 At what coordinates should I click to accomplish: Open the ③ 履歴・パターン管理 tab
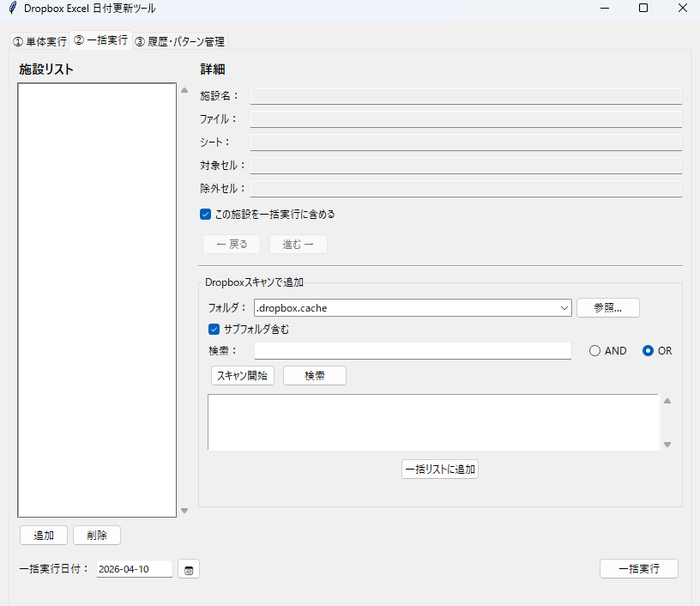(179, 41)
